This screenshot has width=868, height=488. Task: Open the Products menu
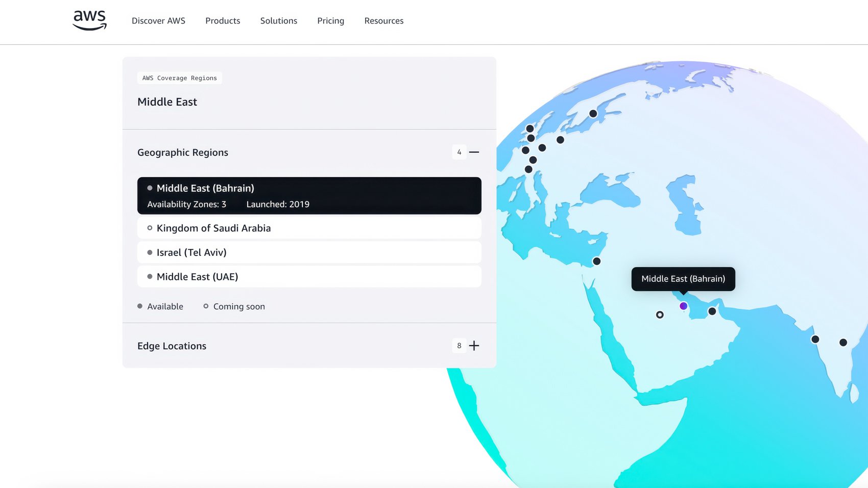tap(223, 21)
